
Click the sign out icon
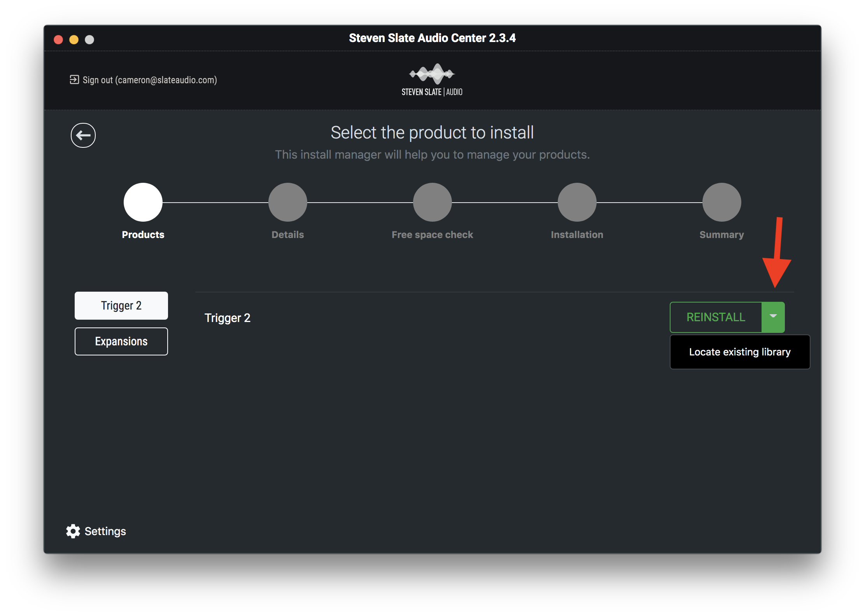tap(74, 80)
